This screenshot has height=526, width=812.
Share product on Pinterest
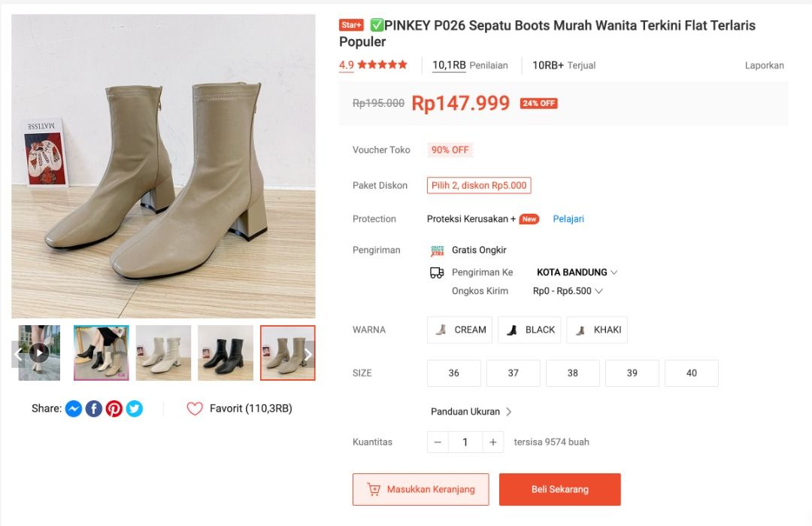(114, 409)
